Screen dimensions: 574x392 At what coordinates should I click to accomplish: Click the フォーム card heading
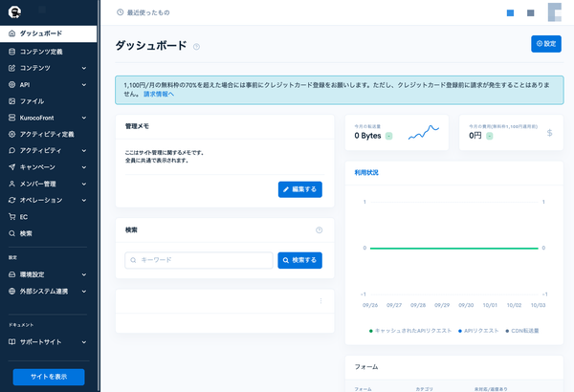click(x=366, y=367)
